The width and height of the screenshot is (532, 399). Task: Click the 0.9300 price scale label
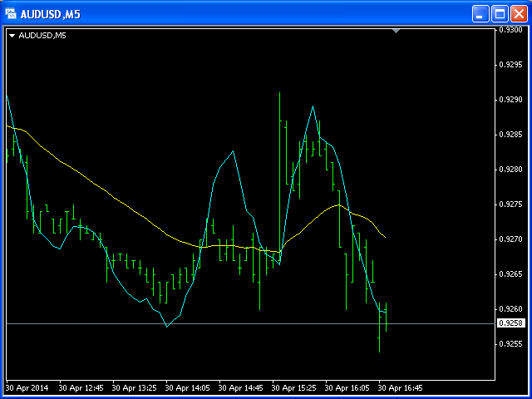coord(512,30)
